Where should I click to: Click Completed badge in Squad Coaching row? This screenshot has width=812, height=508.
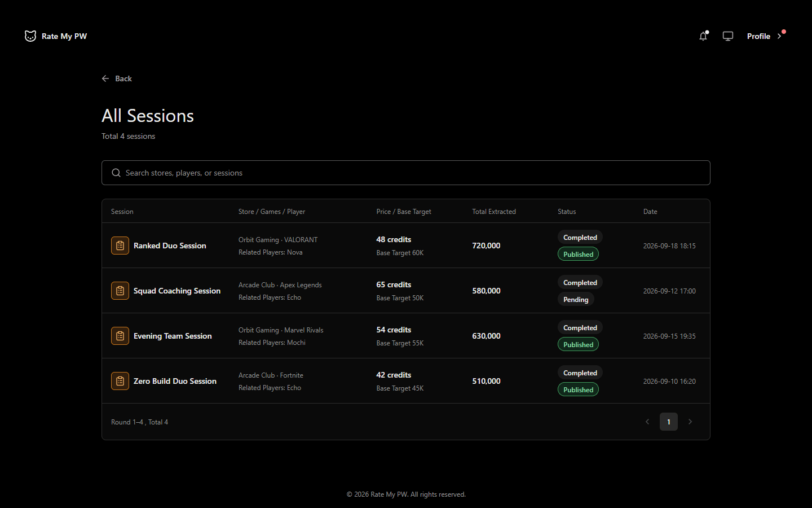(x=580, y=282)
